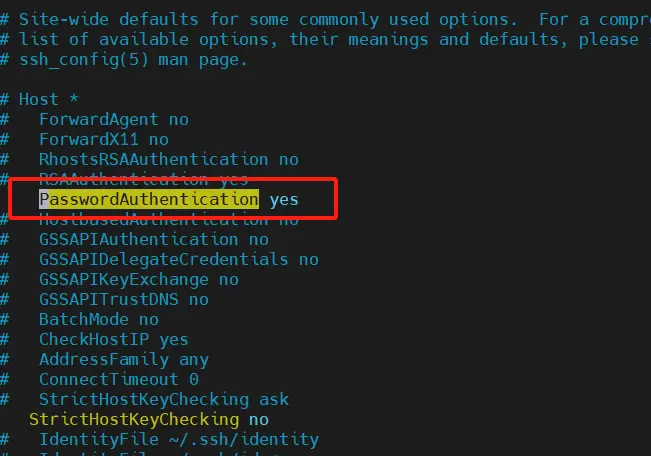Click the GSSAPITrustDNS no line
Screen dimensions: 651x456
[x=123, y=299]
